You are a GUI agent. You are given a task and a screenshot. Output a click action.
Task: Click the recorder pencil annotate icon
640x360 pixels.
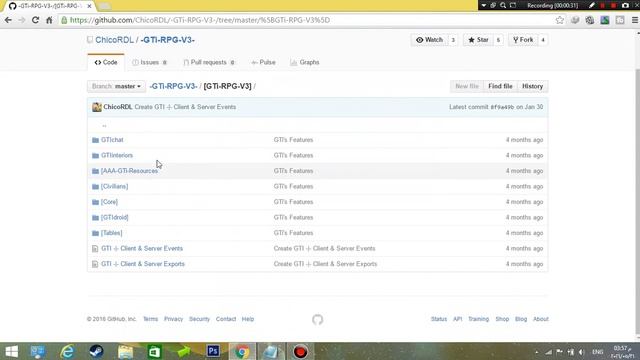pyautogui.click(x=591, y=5)
